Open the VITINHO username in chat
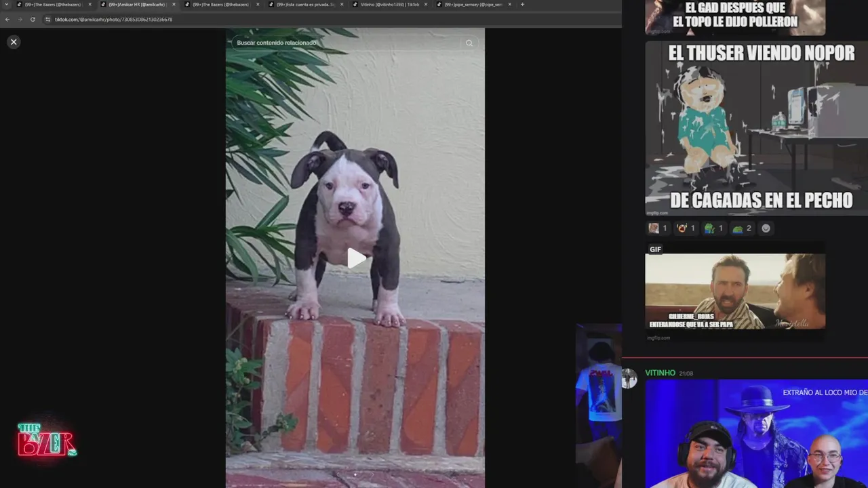Viewport: 868px width, 488px height. (660, 373)
